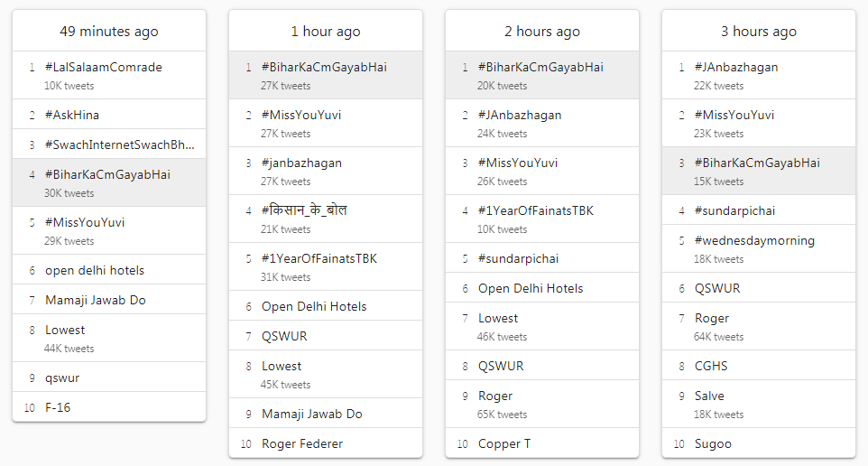Click 'Copper T' trend entry
Viewport: 868px width, 466px height.
click(542, 443)
